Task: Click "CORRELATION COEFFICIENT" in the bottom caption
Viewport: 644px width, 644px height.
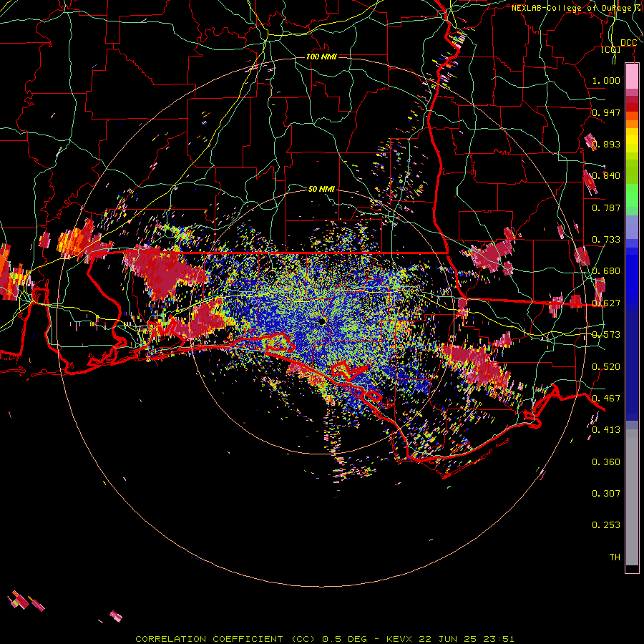Action: tap(209, 639)
